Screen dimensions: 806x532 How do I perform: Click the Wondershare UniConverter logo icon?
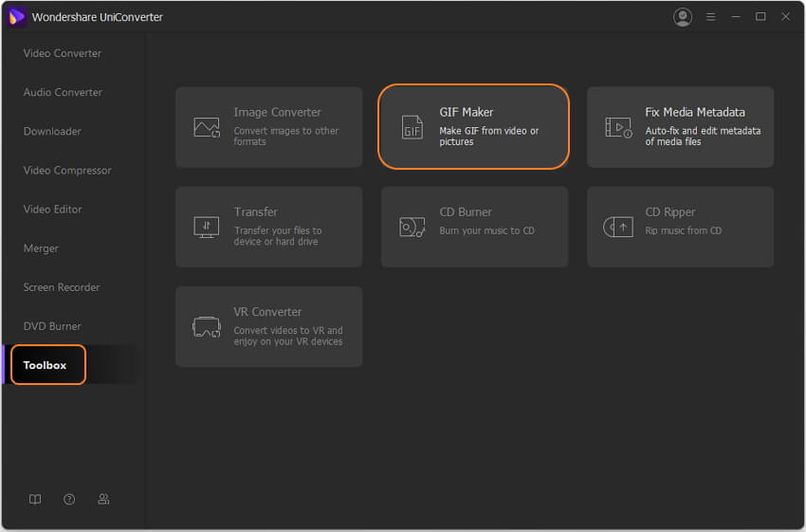(16, 17)
